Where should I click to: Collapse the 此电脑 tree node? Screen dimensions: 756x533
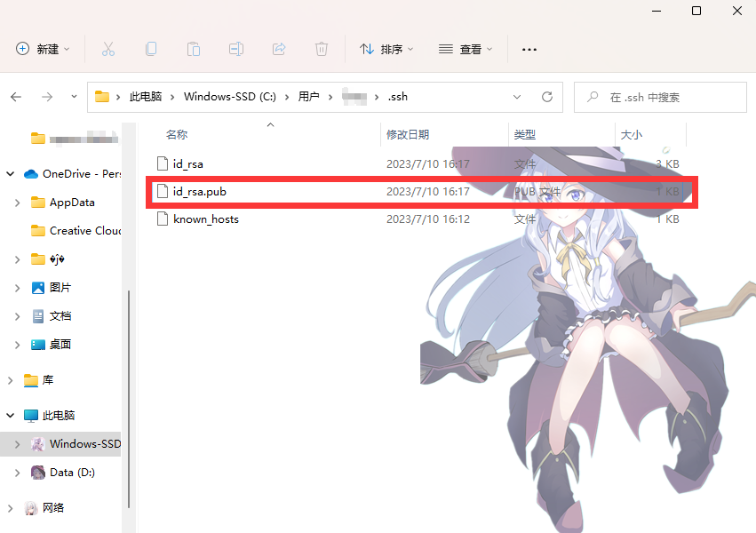click(x=10, y=416)
